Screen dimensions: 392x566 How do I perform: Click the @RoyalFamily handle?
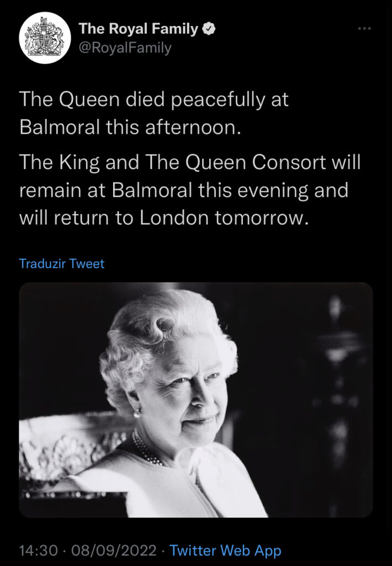point(125,48)
